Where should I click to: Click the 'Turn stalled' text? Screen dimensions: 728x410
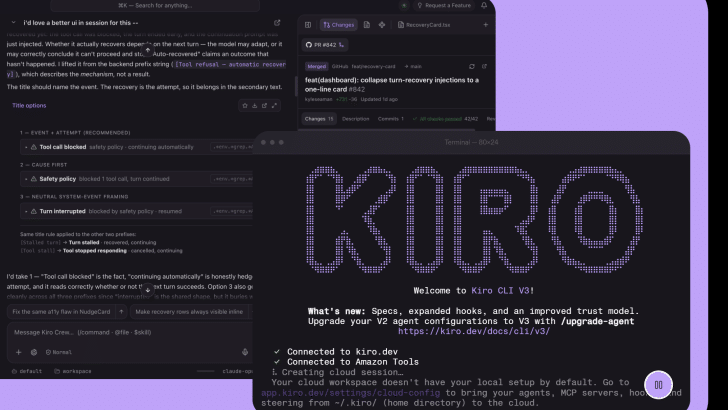(x=84, y=242)
